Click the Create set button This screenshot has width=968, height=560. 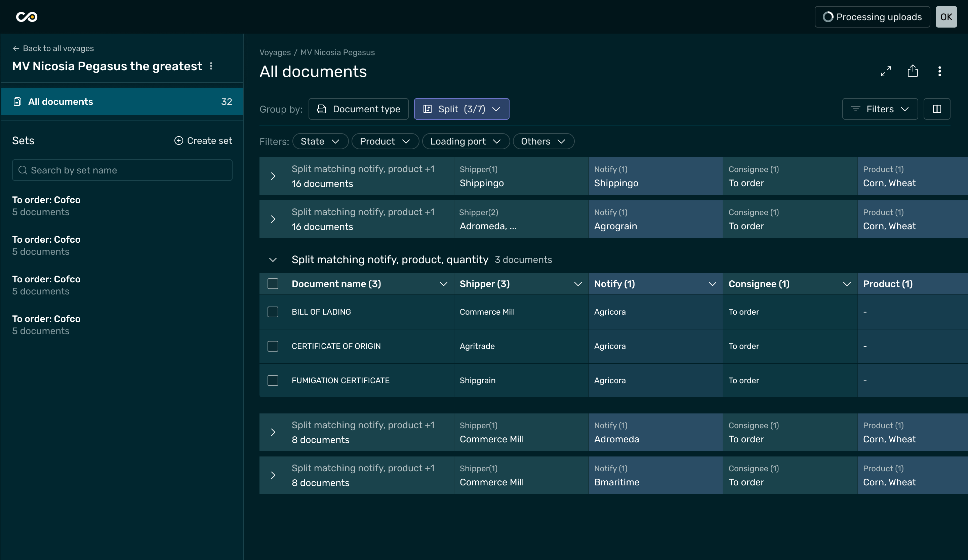pyautogui.click(x=203, y=141)
